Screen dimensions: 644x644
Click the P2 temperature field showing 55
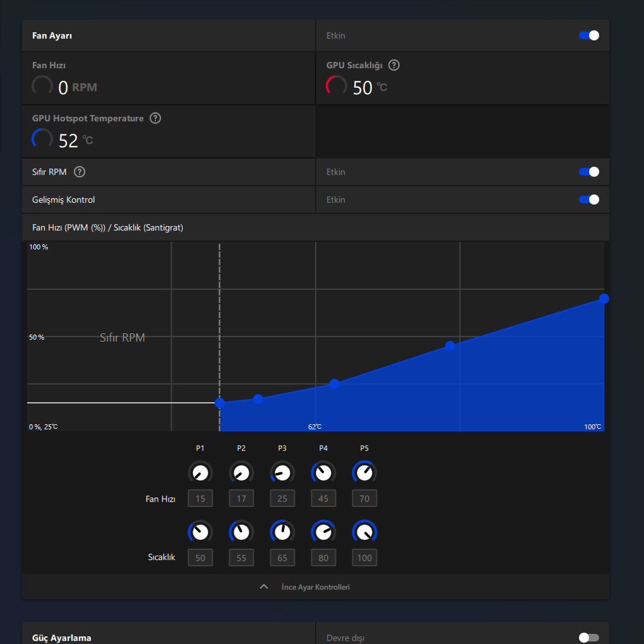241,558
